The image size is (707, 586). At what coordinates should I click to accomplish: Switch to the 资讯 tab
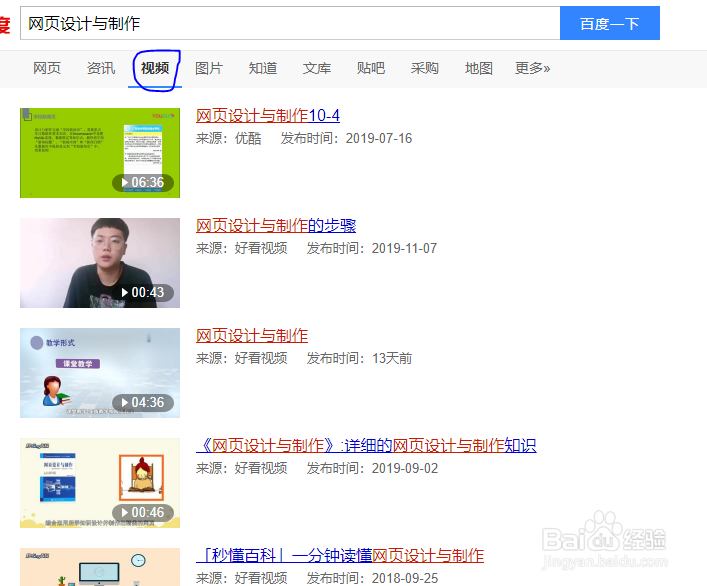tap(101, 68)
